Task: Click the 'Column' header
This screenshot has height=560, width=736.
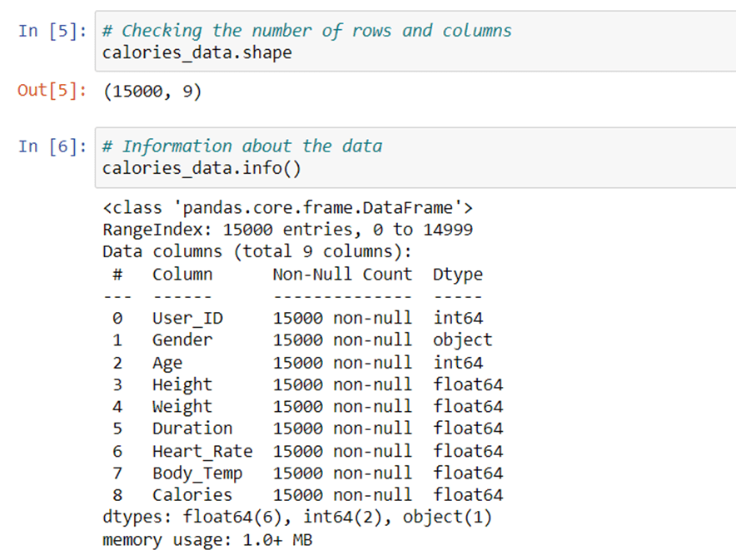Action: 182,275
